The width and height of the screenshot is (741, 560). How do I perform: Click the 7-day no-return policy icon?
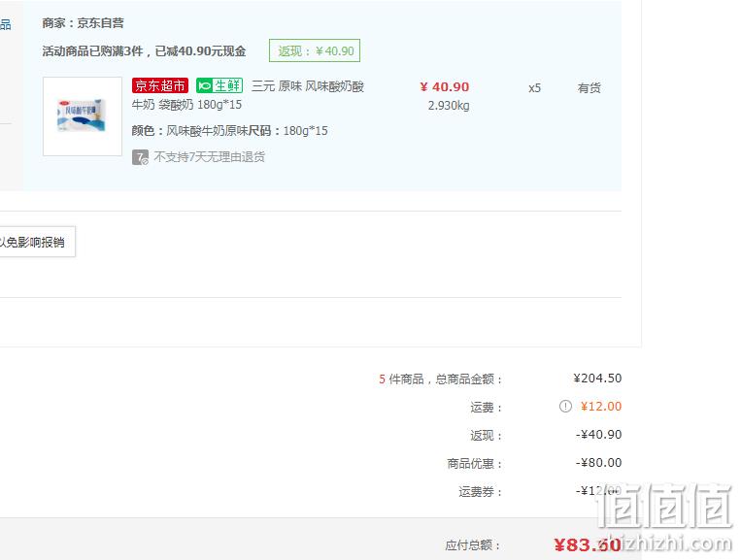tap(140, 157)
